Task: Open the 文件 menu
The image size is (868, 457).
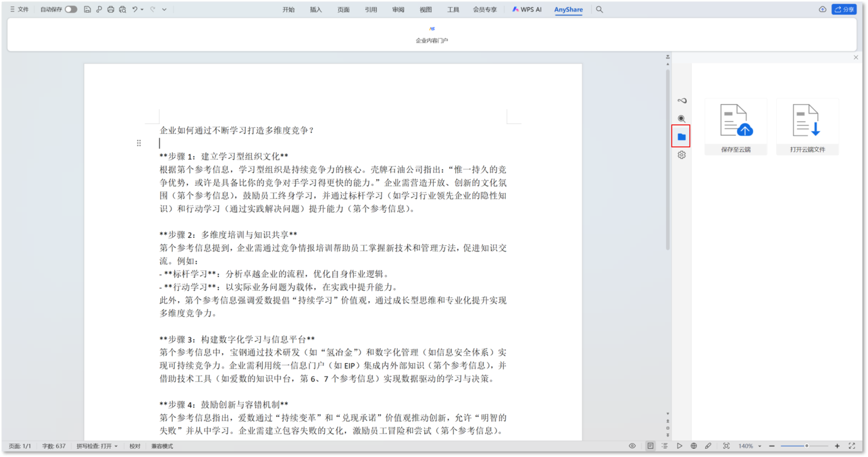Action: (x=19, y=9)
